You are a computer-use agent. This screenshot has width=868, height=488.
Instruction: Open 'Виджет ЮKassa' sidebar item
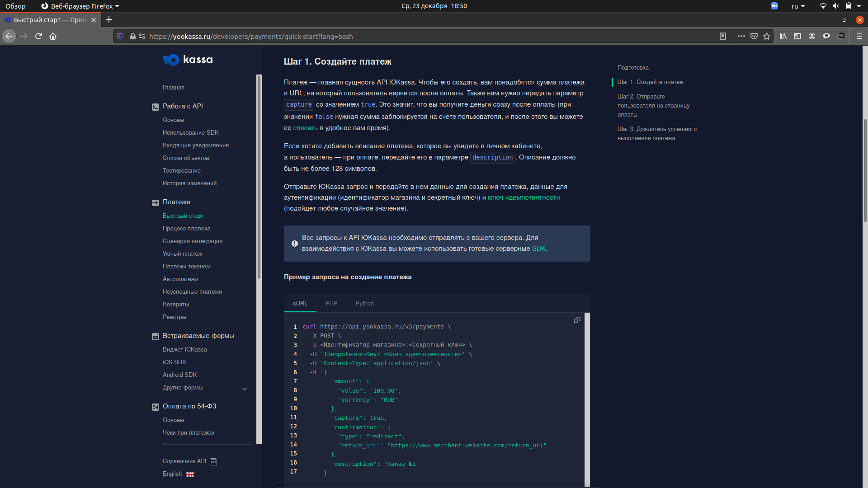[185, 350]
